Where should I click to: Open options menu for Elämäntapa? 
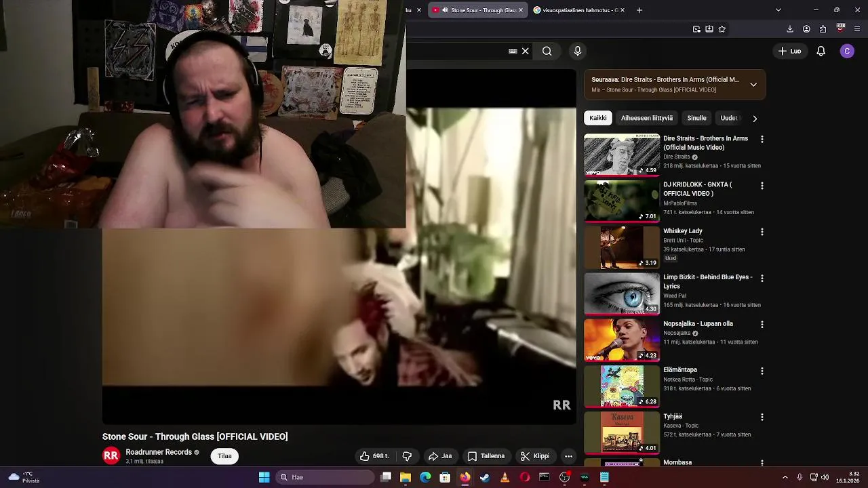[762, 371]
